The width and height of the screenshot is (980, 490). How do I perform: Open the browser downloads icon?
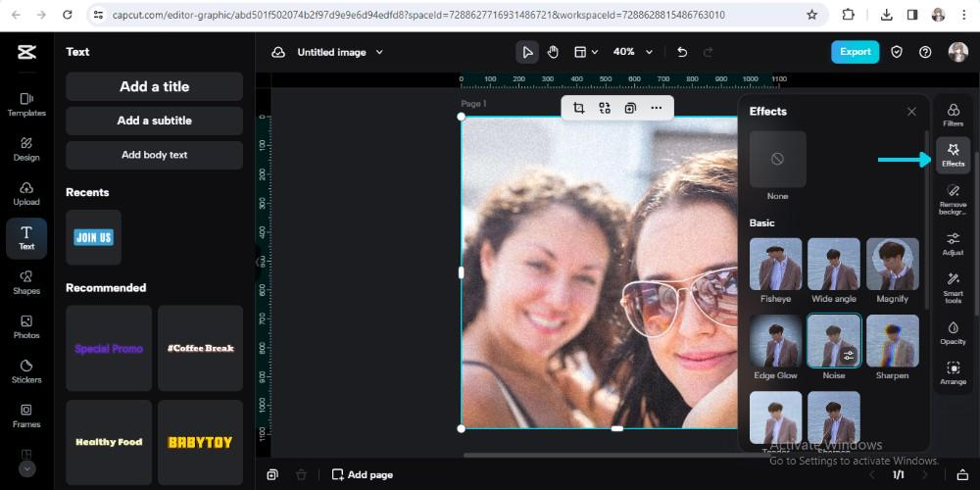click(x=886, y=15)
